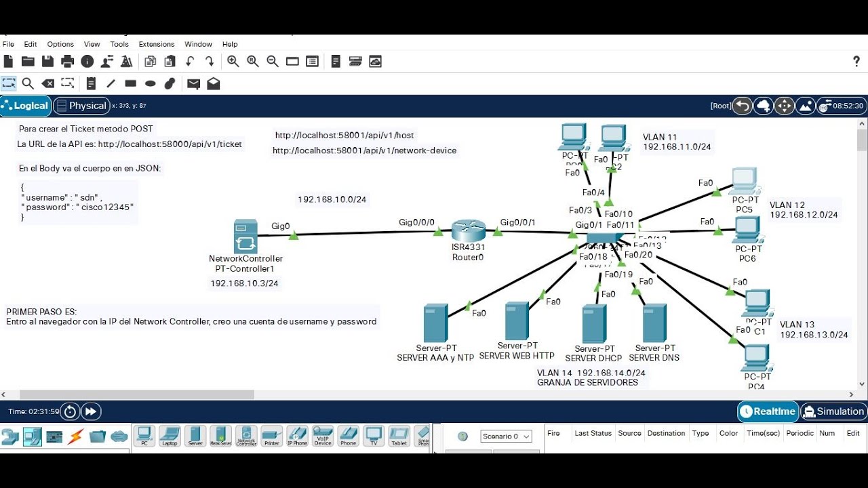Screen dimensions: 868x488
Task: Open the drawing palette rectangle icon
Action: (x=292, y=62)
